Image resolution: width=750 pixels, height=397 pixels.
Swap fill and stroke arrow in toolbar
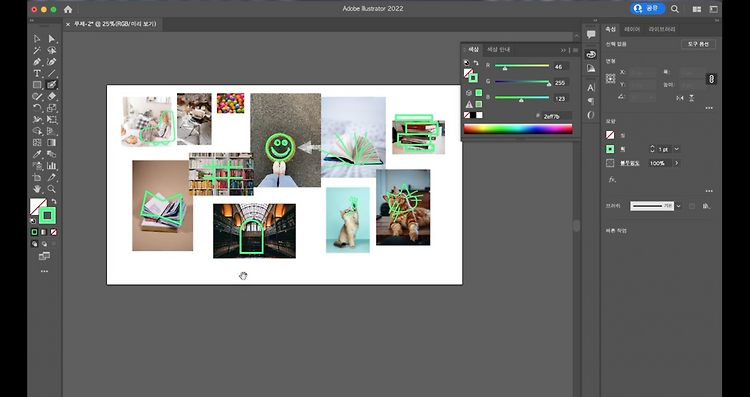(54, 201)
